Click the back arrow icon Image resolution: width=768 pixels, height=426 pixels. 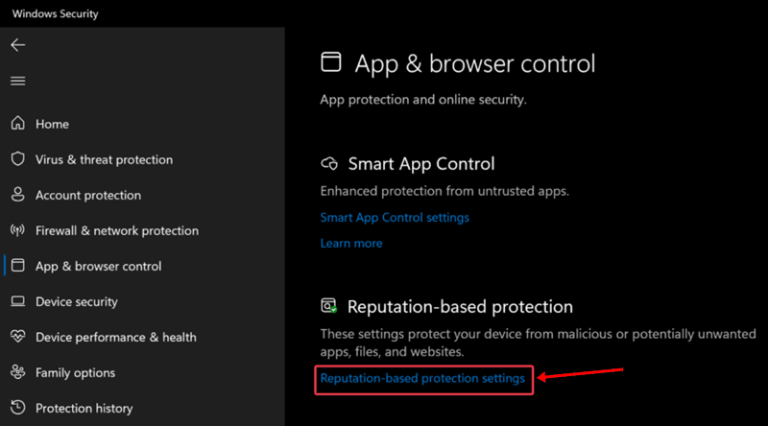(x=18, y=45)
